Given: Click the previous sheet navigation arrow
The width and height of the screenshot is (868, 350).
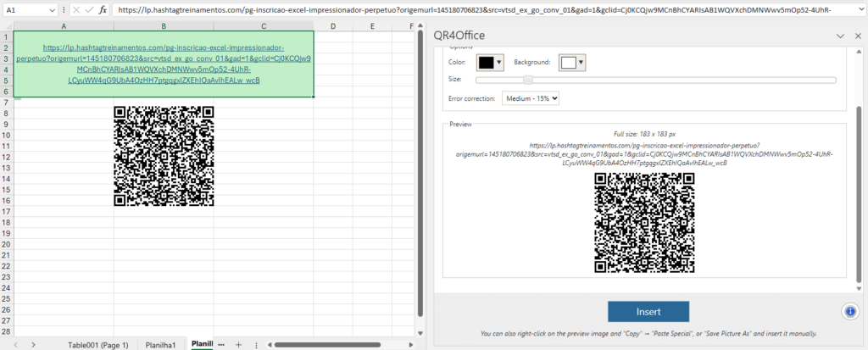Looking at the screenshot, I should click(15, 344).
